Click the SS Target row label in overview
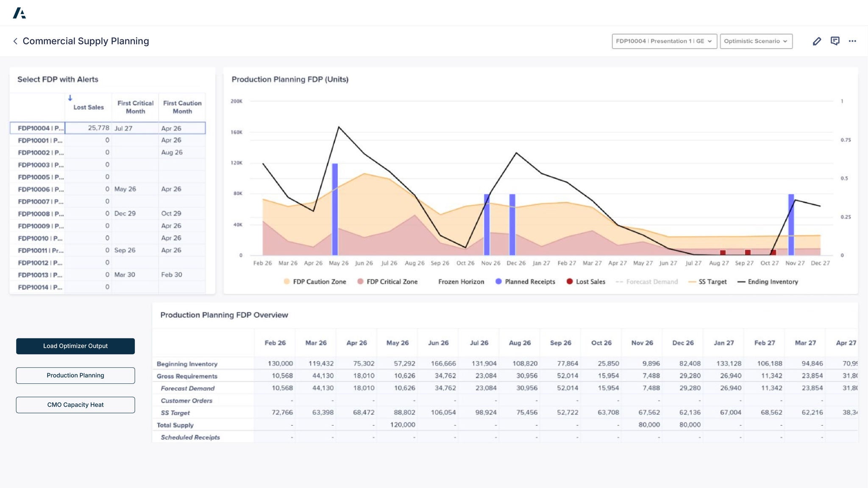Image resolution: width=868 pixels, height=488 pixels. point(175,413)
